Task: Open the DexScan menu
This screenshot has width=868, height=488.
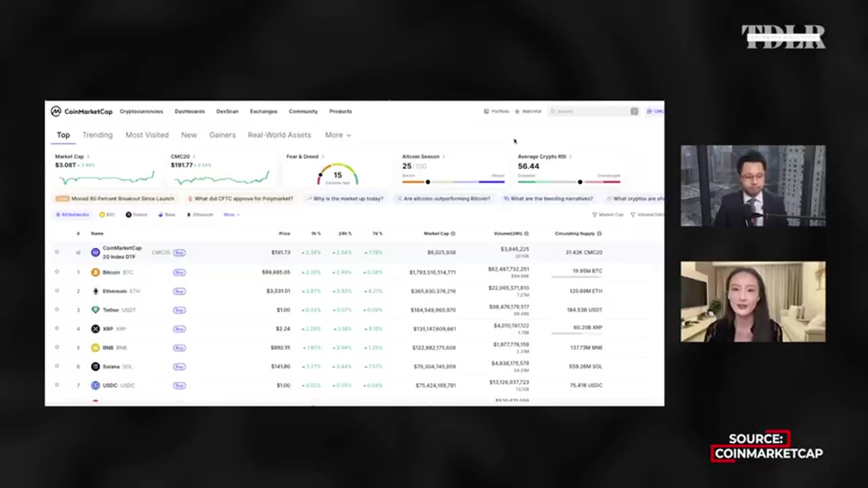Action: pyautogui.click(x=227, y=111)
